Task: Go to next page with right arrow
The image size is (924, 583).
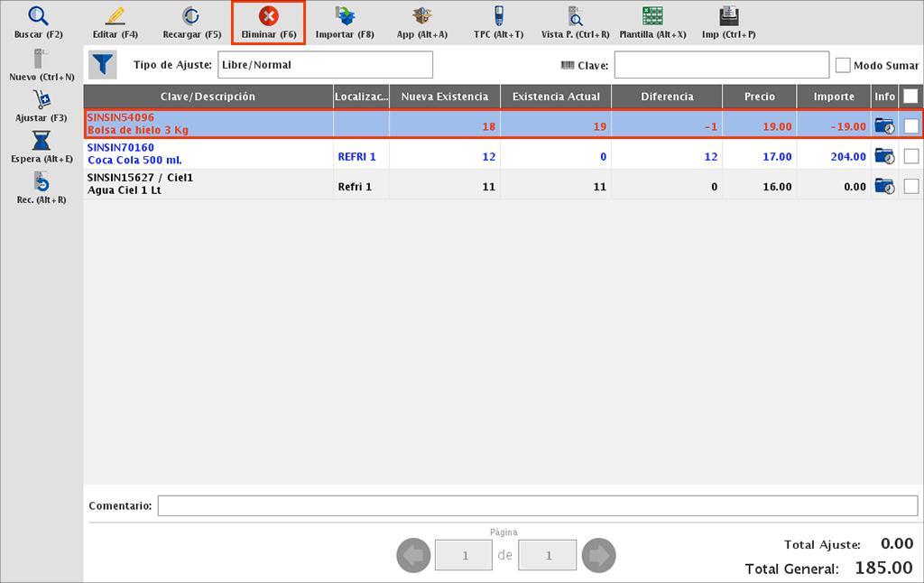Action: (598, 555)
